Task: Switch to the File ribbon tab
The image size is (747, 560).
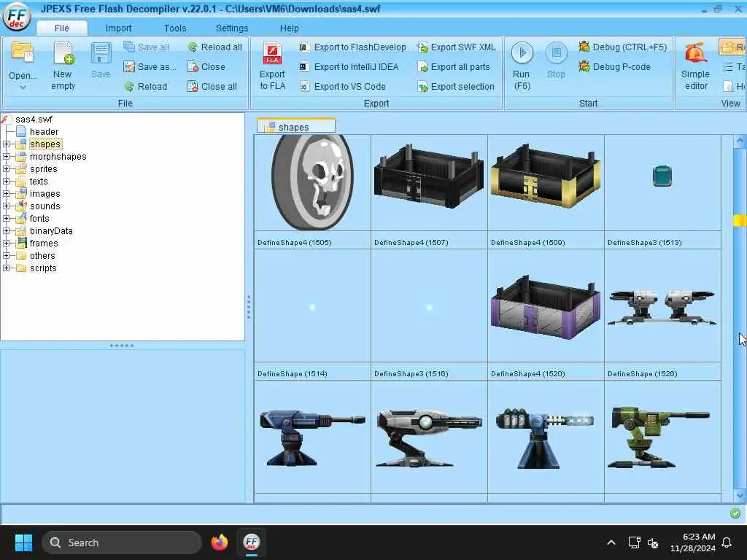Action: coord(61,28)
